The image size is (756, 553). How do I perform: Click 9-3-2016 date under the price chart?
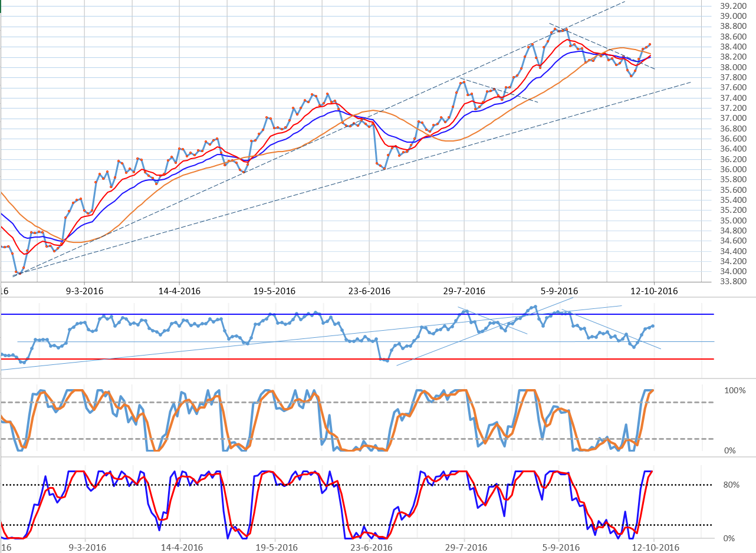pos(86,291)
